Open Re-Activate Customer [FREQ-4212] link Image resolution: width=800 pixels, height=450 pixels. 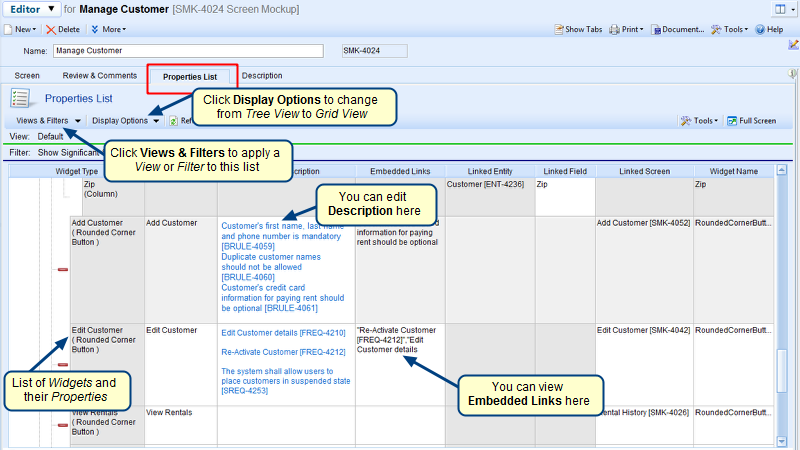click(283, 352)
